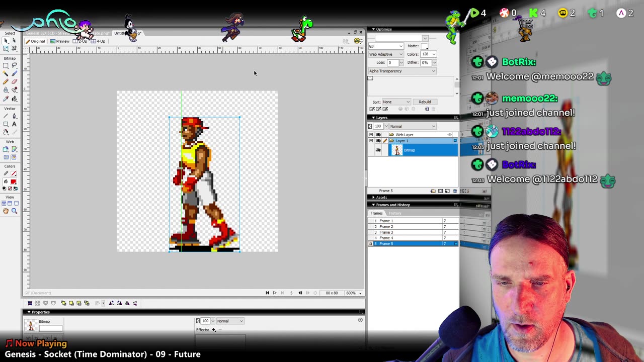Toggle onion skinning box beside Frame 5

[371, 244]
